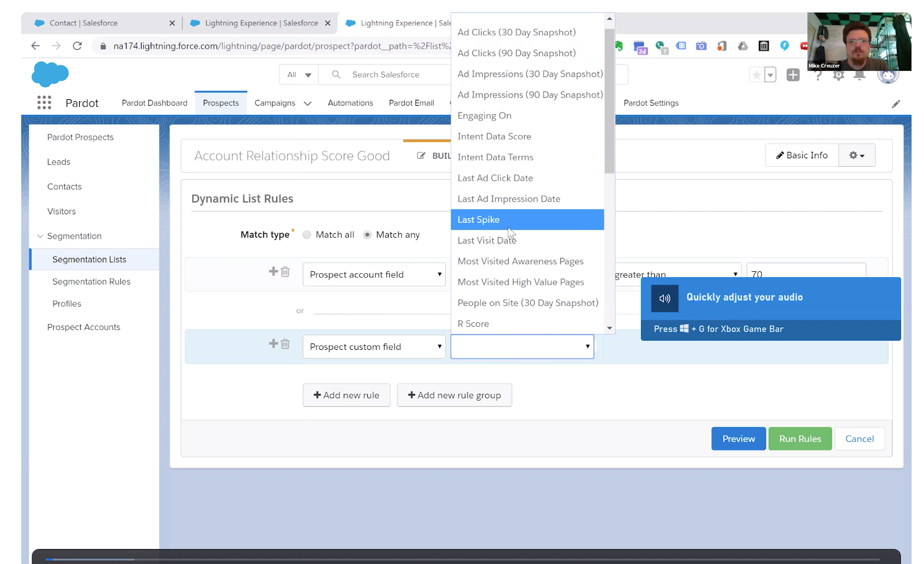The height and width of the screenshot is (564, 924).
Task: Delete the Prospect account field rule with its trash icon
Action: click(x=285, y=271)
